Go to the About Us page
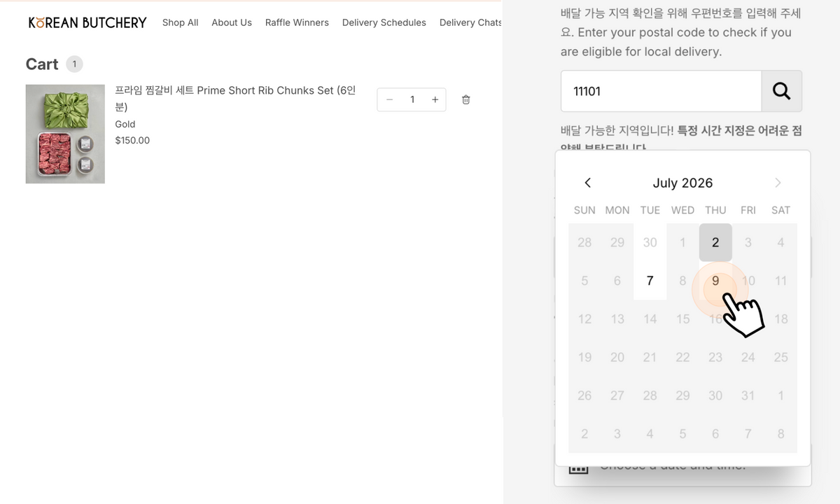This screenshot has width=840, height=504. coord(232,22)
